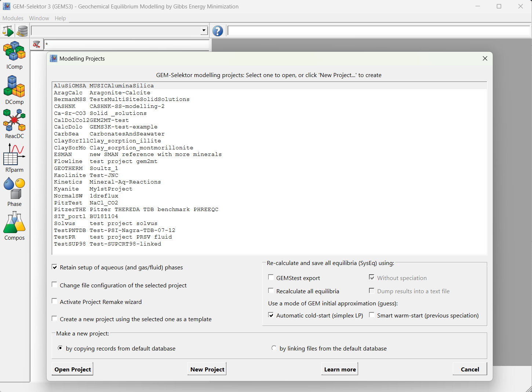Expand the toolbar combo box dropdown arrow

(204, 31)
